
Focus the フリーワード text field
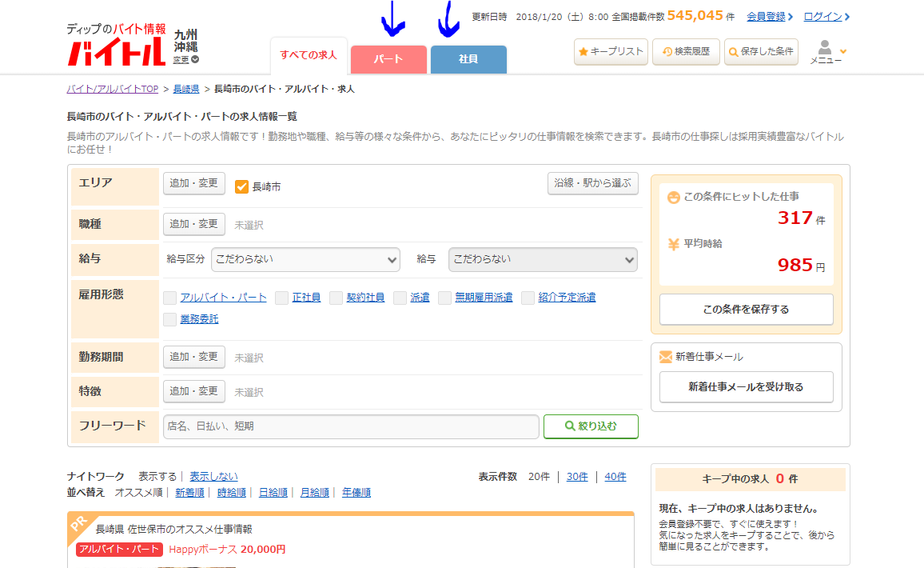coord(351,426)
